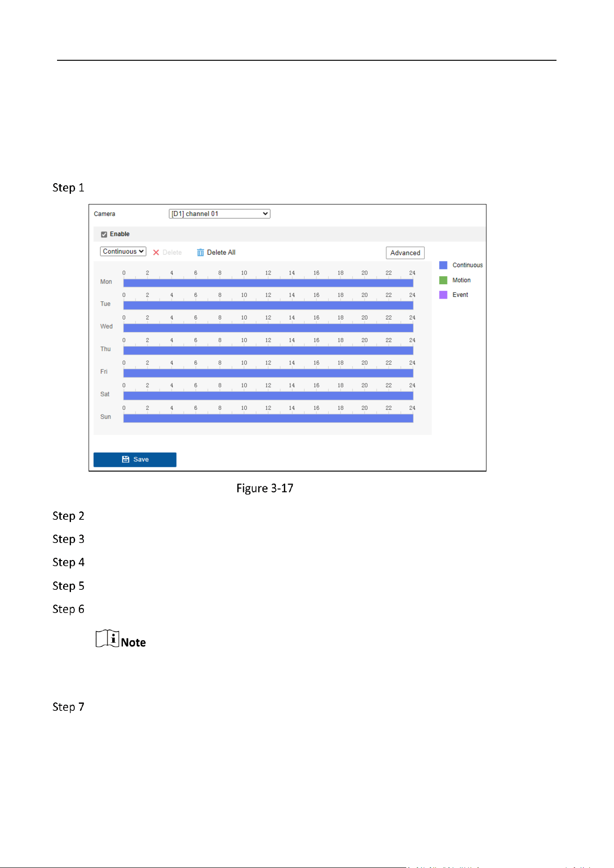The height and width of the screenshot is (868, 614).
Task: Click the Step 5 heading
Action: click(68, 586)
